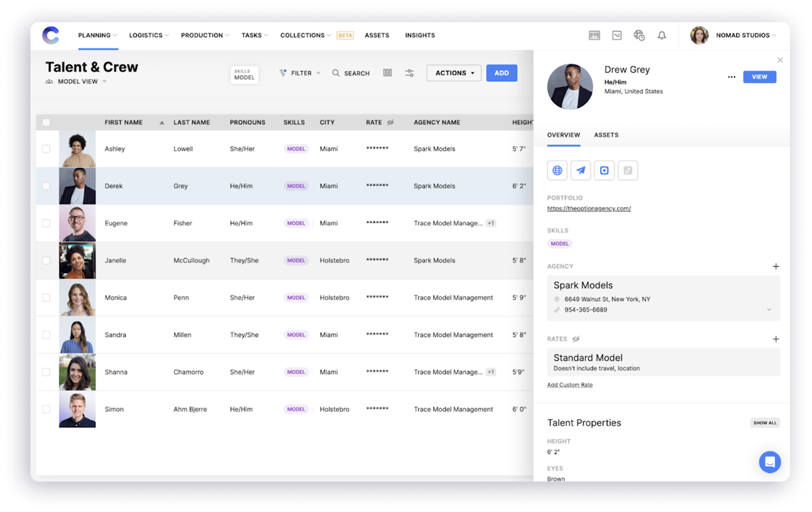Open the Filter dropdown
Viewport: 812px width, 512px height.
[300, 73]
